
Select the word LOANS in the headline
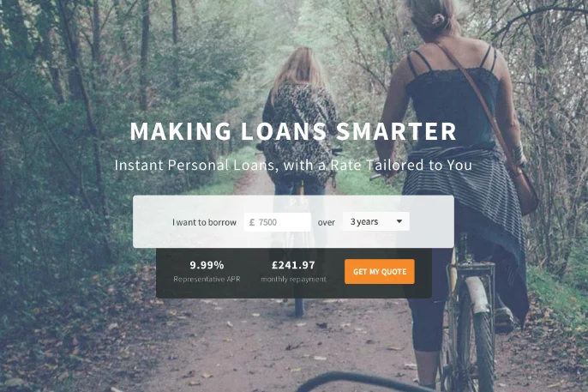tap(284, 131)
